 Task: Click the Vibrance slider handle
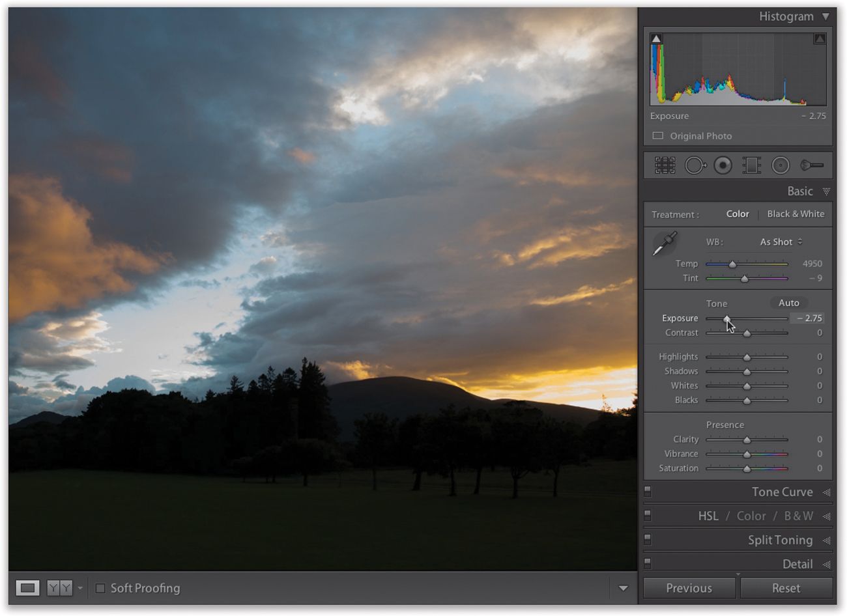747,455
